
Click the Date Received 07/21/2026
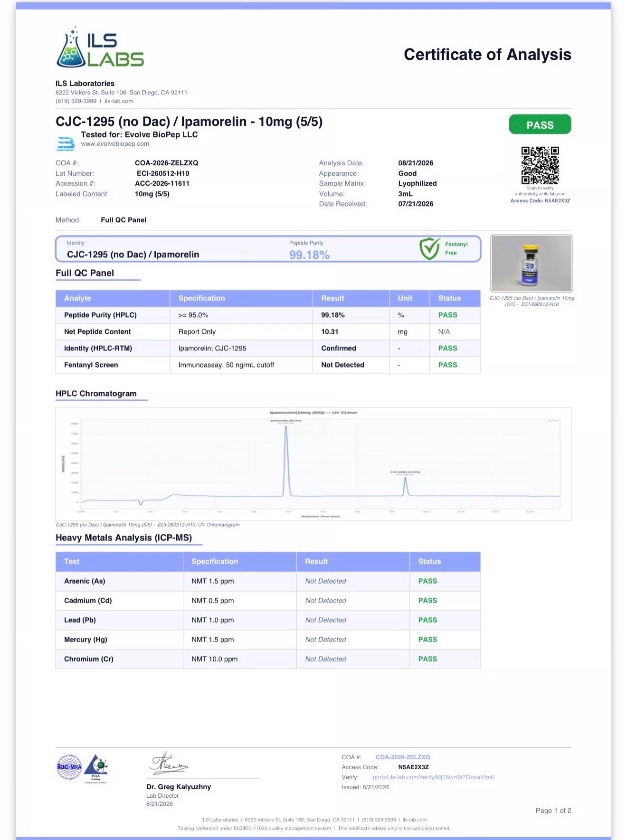pos(416,204)
